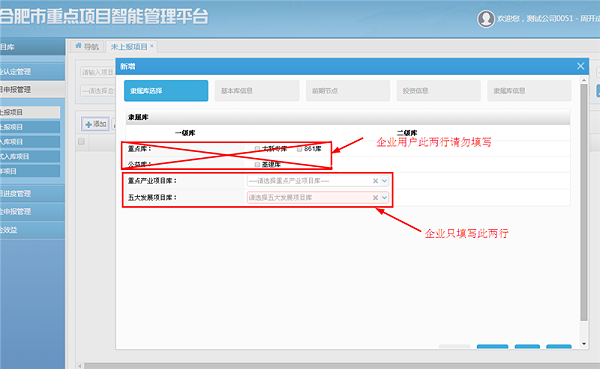
Task: Close the 未上报项目 tab with its x
Action: (x=152, y=46)
